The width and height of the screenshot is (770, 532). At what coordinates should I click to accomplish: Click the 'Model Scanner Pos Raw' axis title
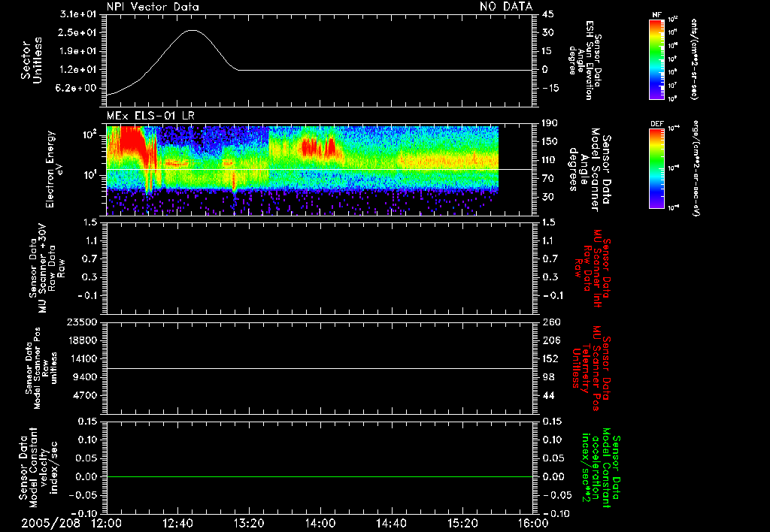coord(42,368)
